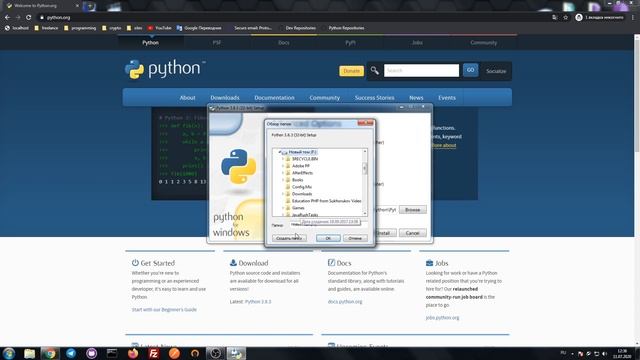Screen dimensions: 640x360
Task: Select the Downloads folder in tree
Action: click(x=302, y=194)
